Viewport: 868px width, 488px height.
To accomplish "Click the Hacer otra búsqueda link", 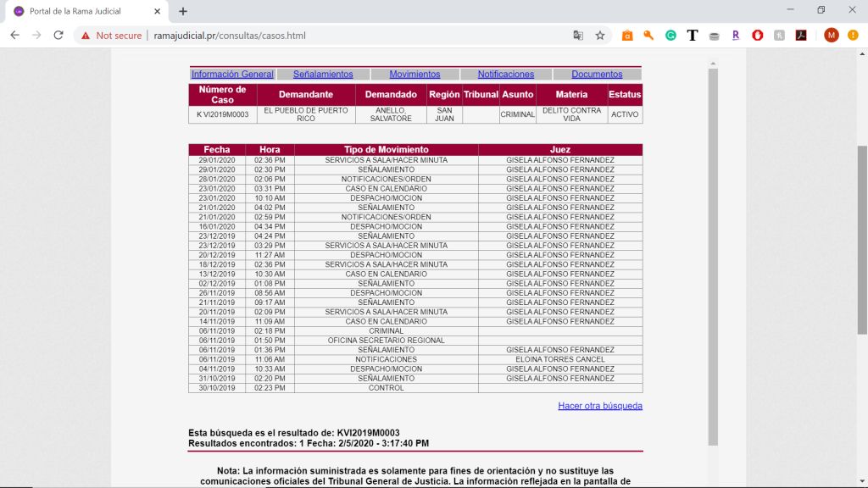I will (x=599, y=406).
